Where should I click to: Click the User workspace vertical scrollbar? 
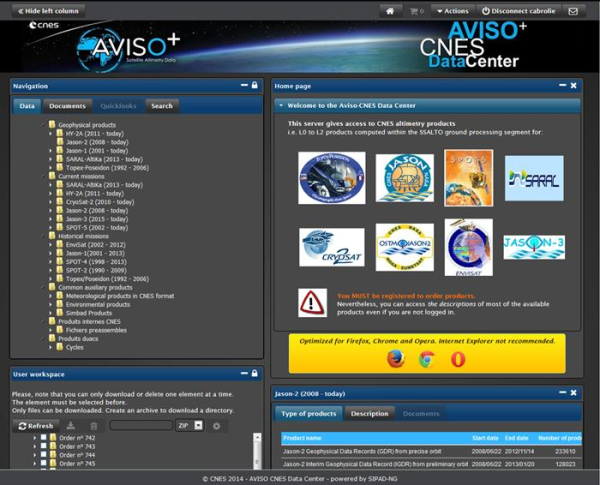[x=258, y=451]
